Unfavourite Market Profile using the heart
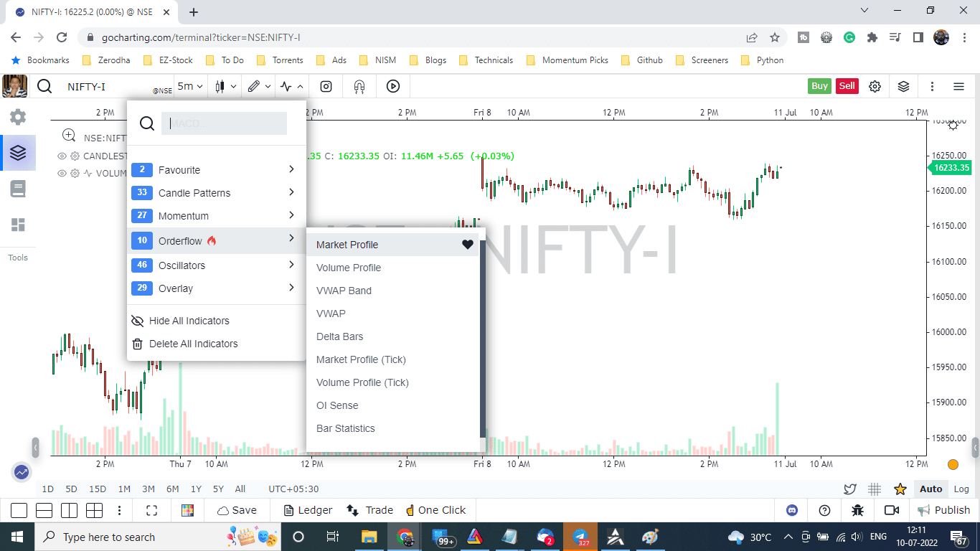Screen dimensions: 980x551 click(x=467, y=245)
